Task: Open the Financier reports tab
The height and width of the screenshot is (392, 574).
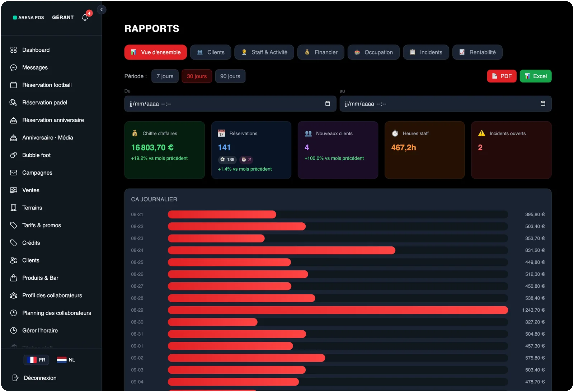Action: tap(321, 52)
